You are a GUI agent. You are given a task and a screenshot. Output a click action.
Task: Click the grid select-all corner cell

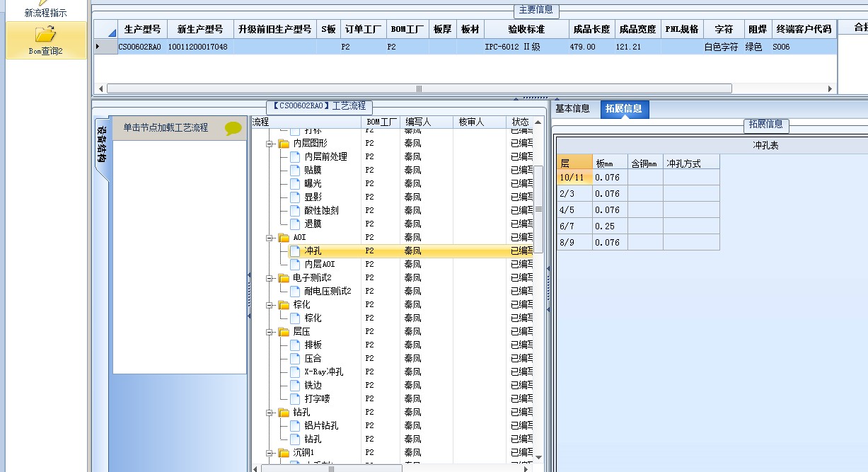click(x=105, y=29)
